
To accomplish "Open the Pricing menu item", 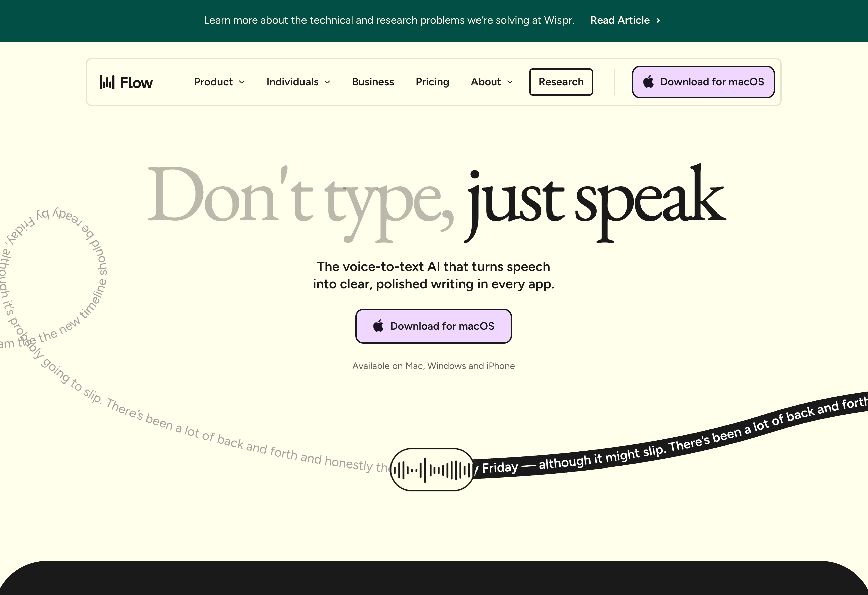I will pyautogui.click(x=432, y=82).
